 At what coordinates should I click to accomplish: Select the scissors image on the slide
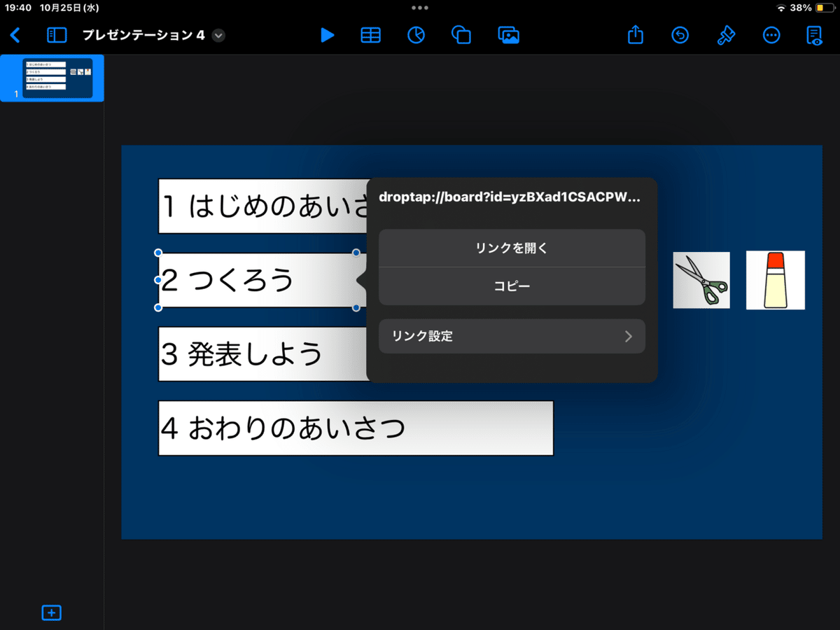pos(701,280)
